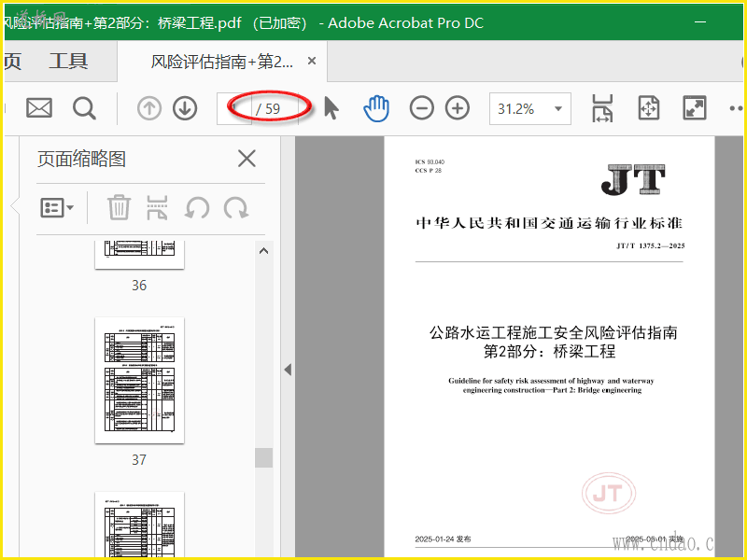Click subtitle 第2部分：桥梁工程
The image size is (747, 560).
click(x=549, y=352)
